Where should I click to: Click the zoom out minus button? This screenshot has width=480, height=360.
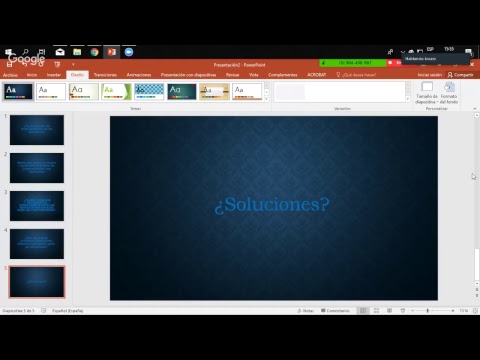412,311
